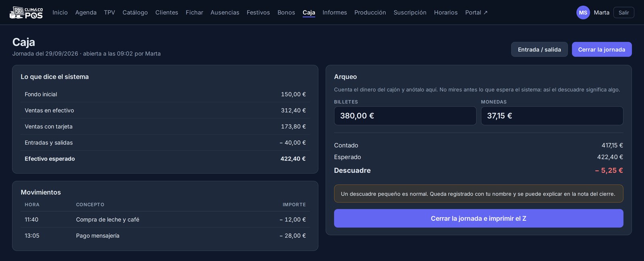The image size is (644, 261).
Task: Open the Festivos page
Action: click(x=258, y=12)
